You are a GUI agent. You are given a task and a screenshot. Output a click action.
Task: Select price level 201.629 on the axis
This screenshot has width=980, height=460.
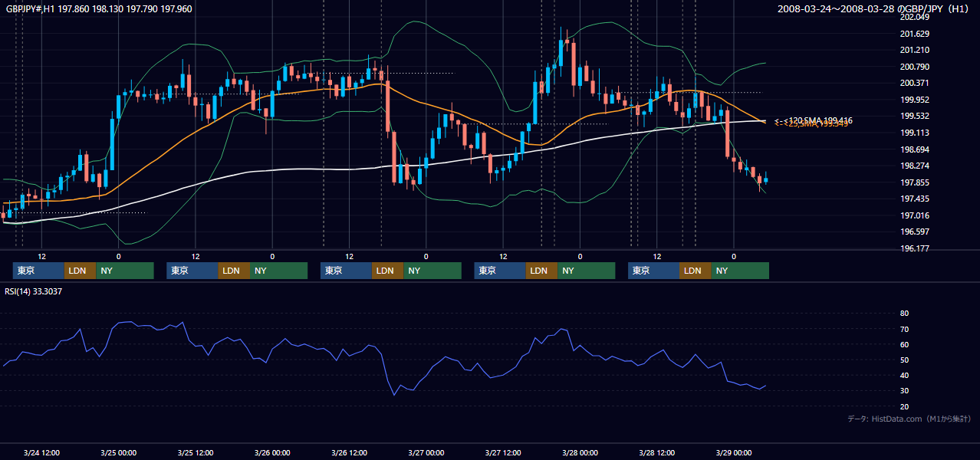(916, 34)
